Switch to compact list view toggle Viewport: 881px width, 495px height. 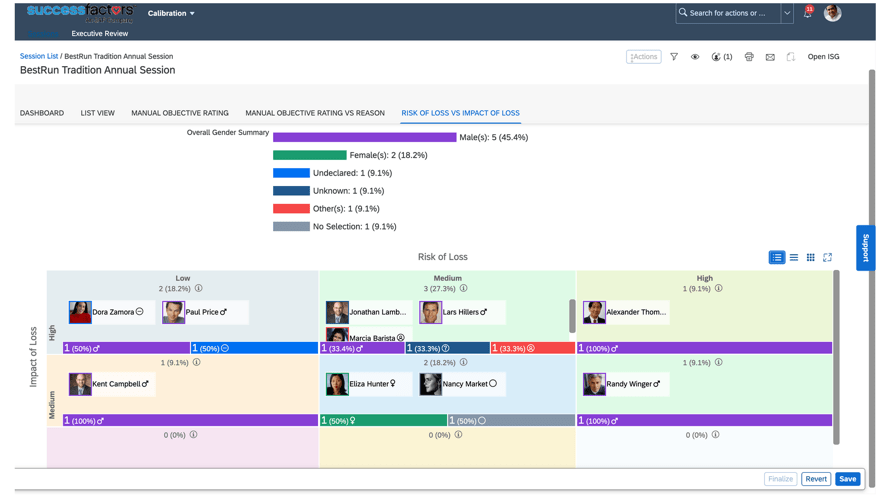pyautogui.click(x=794, y=258)
